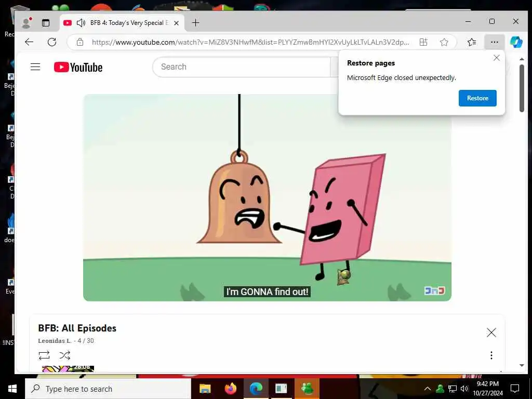Click the YouTube Search field
This screenshot has width=532, height=399.
pyautogui.click(x=242, y=67)
